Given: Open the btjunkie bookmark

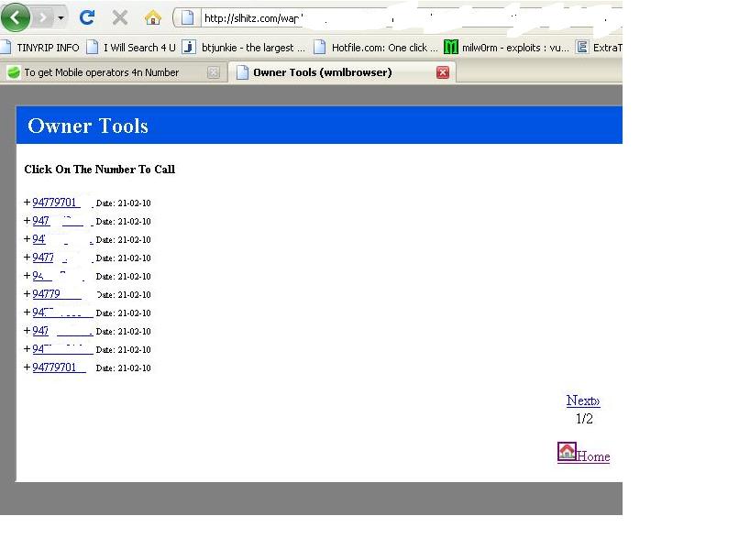Looking at the screenshot, I should tap(244, 47).
